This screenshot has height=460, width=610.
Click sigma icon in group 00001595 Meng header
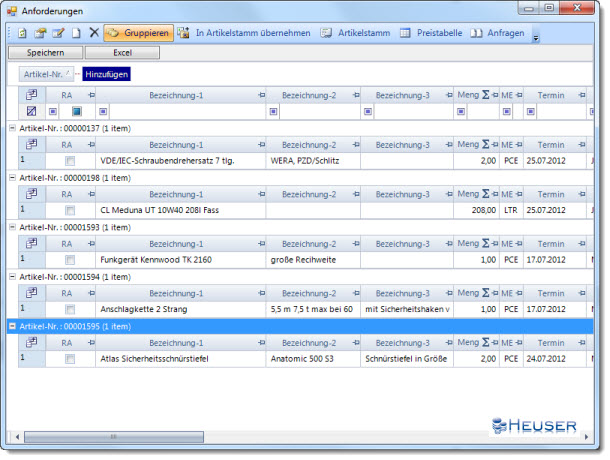pyautogui.click(x=486, y=342)
